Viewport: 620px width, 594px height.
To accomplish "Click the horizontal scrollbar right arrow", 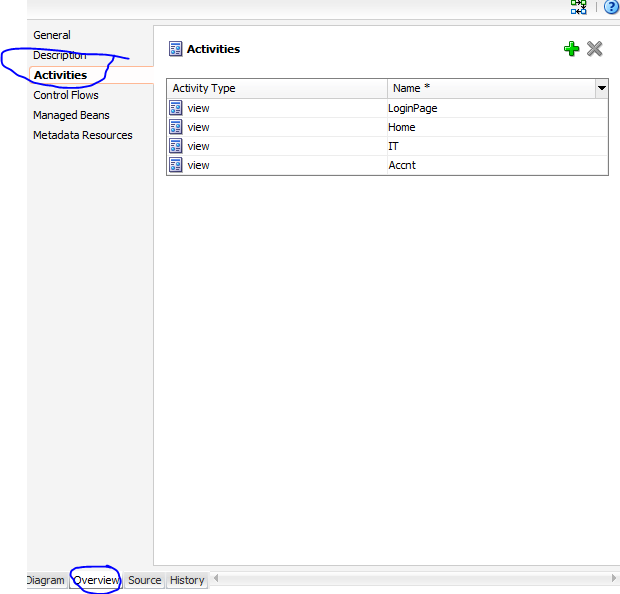I will click(614, 578).
